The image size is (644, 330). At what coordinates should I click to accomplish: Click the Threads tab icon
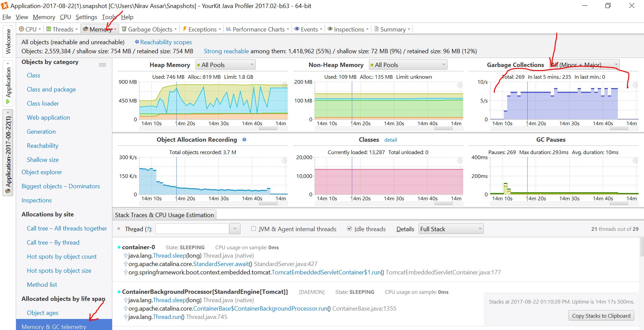click(49, 29)
